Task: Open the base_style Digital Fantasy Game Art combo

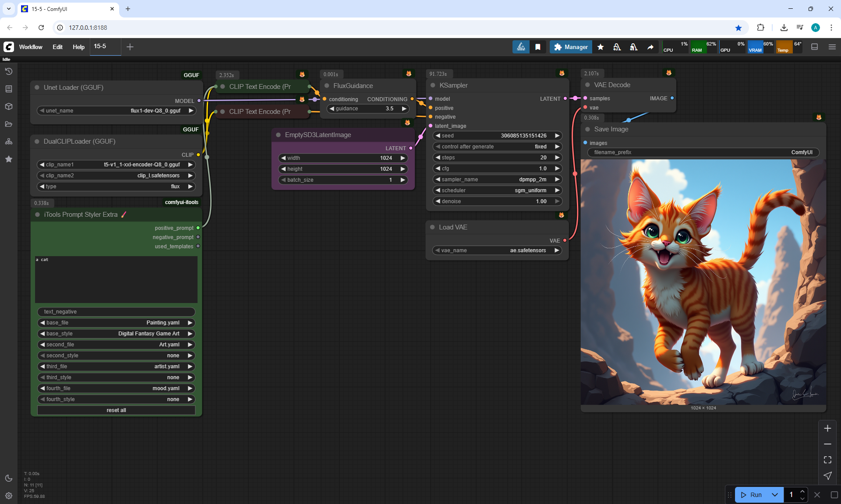Action: [x=116, y=334]
